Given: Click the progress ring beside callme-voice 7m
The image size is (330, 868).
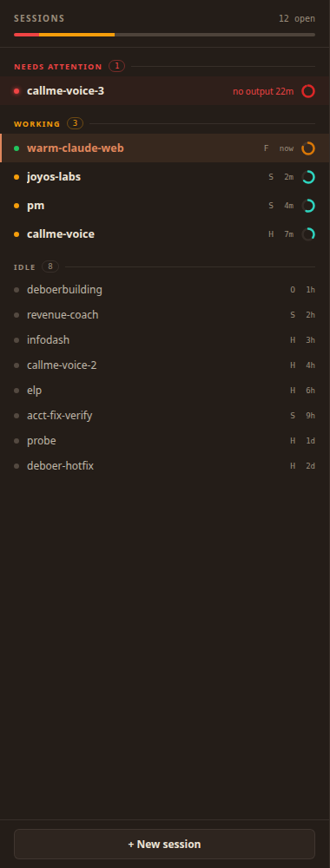Looking at the screenshot, I should click(x=308, y=234).
